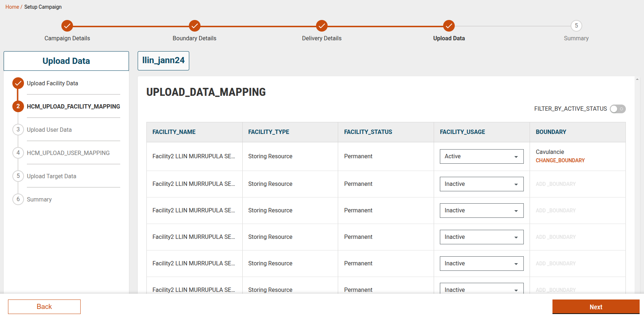The image size is (644, 318).
Task: Go to sidebar Summary step
Action: click(39, 199)
